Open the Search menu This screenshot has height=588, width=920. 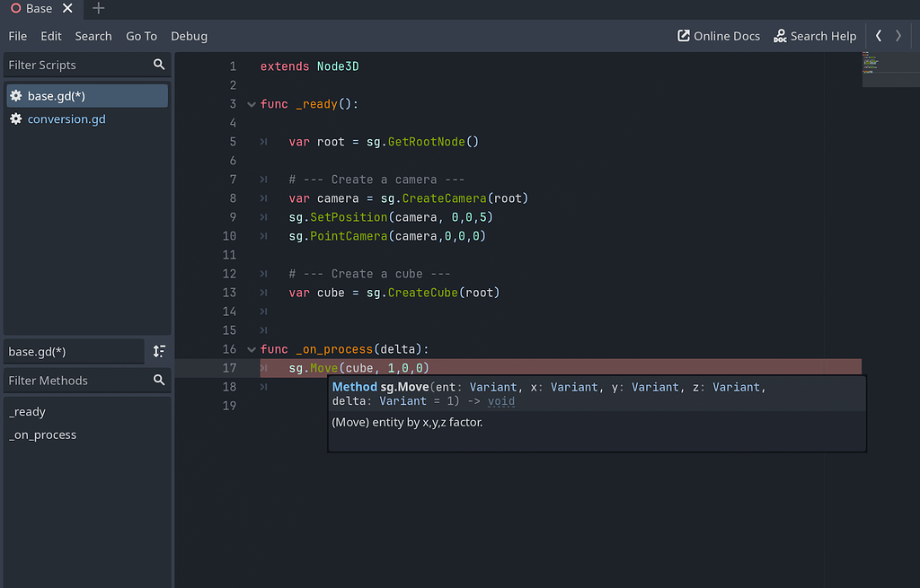[x=93, y=36]
